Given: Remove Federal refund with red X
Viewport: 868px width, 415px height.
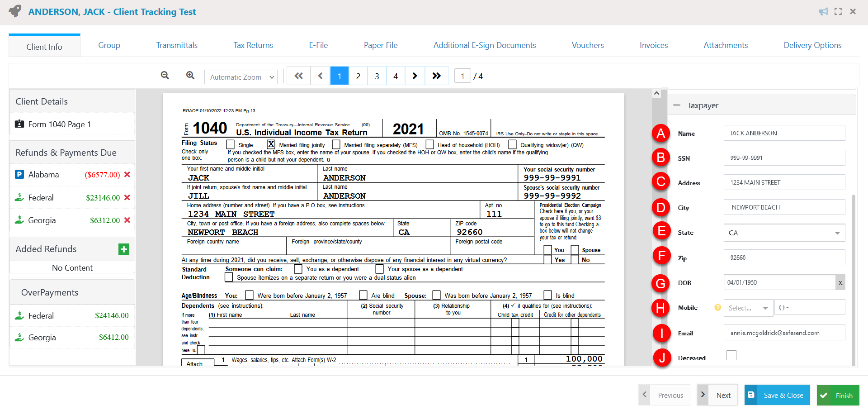Looking at the screenshot, I should (x=127, y=197).
